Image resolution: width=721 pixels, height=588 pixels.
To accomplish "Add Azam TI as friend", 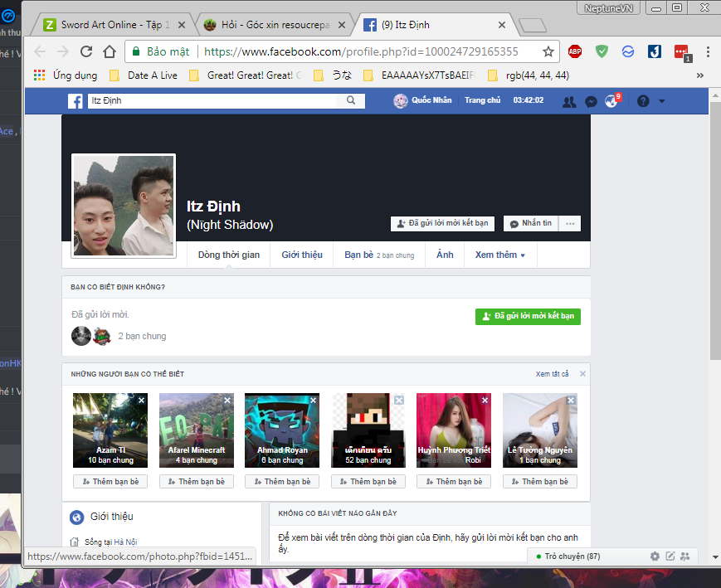I will pos(110,481).
